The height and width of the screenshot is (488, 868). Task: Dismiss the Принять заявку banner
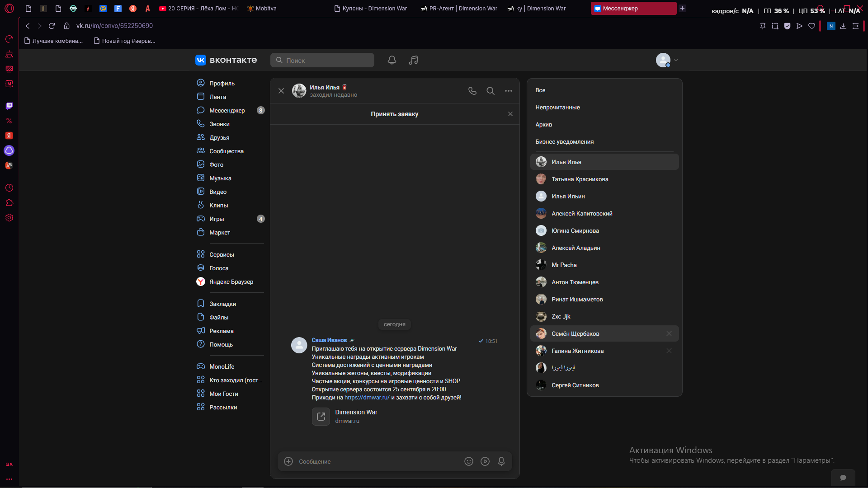click(510, 114)
